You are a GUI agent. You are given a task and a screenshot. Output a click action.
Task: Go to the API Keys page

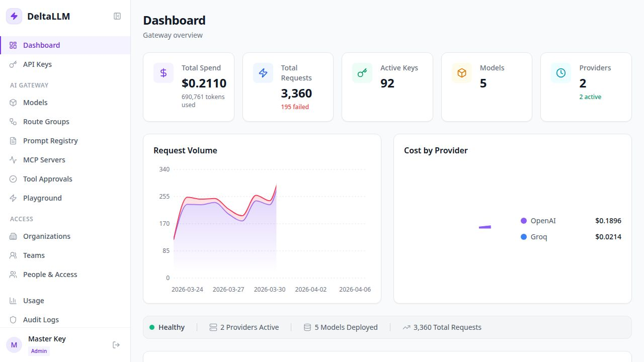coord(65,64)
